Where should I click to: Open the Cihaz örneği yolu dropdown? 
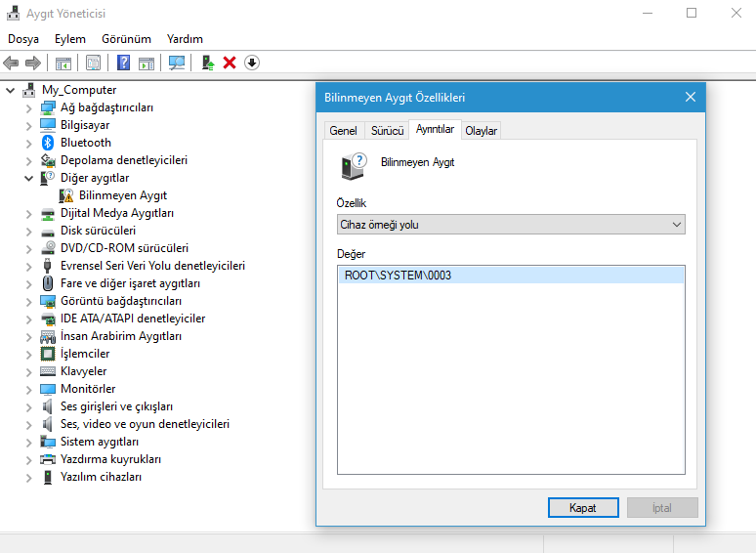511,225
